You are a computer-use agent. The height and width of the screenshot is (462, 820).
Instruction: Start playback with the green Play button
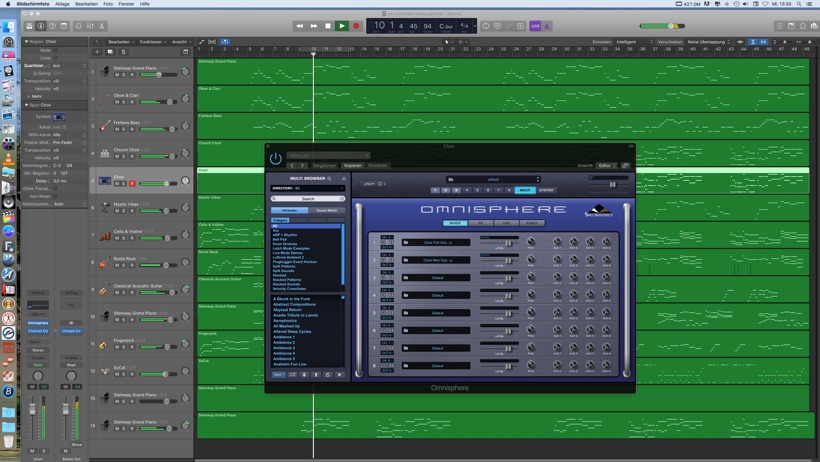[341, 26]
